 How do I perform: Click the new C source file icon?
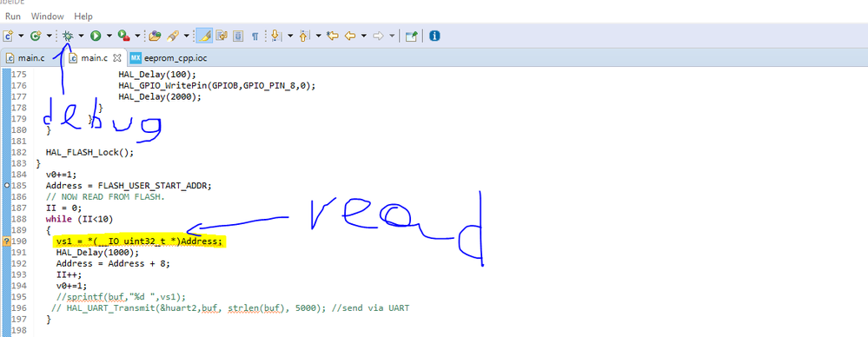(x=9, y=36)
